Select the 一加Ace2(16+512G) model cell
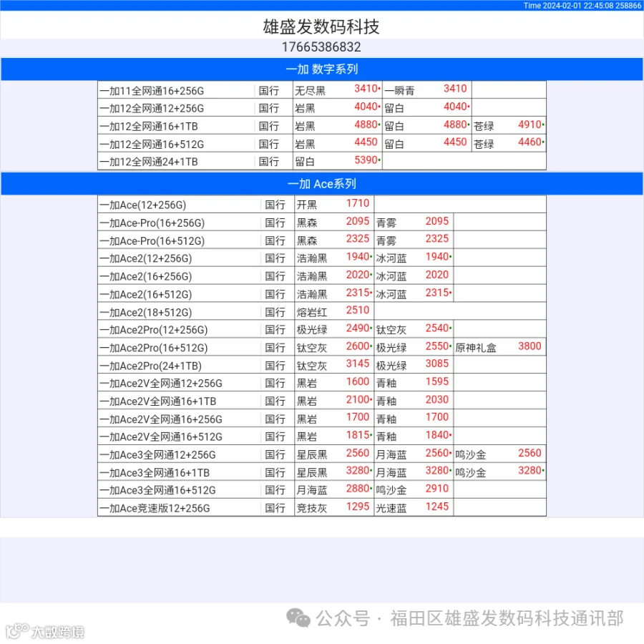This screenshot has height=644, width=644. [180, 294]
